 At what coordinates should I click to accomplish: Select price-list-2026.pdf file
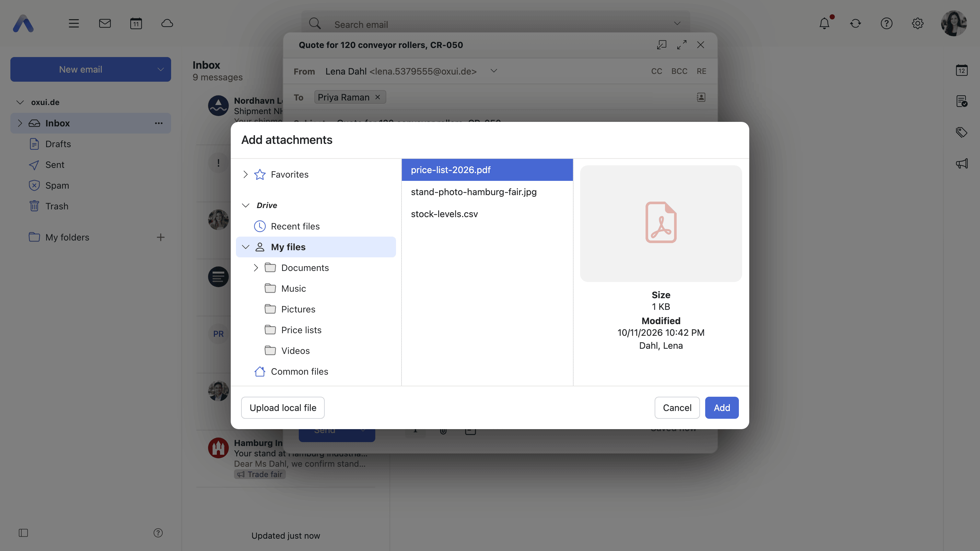(x=487, y=170)
